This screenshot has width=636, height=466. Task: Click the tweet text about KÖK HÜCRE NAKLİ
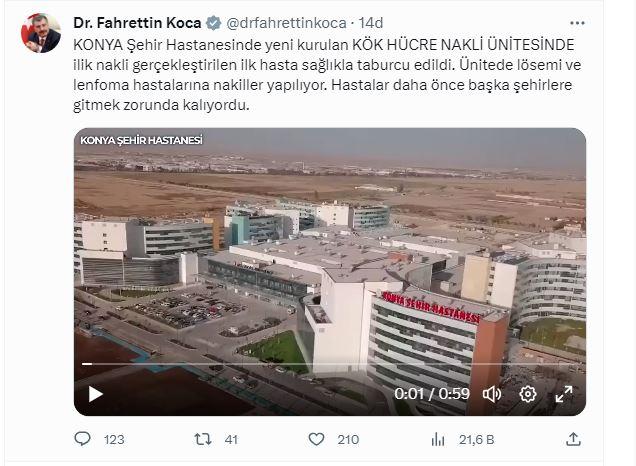327,75
